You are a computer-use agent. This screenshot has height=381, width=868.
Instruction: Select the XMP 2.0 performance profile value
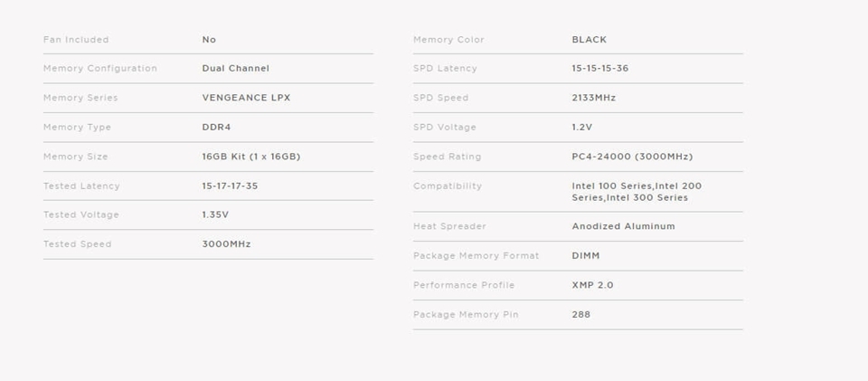592,285
